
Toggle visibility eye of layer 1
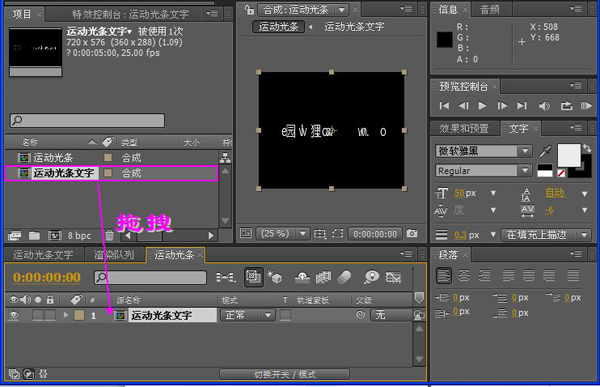click(14, 315)
